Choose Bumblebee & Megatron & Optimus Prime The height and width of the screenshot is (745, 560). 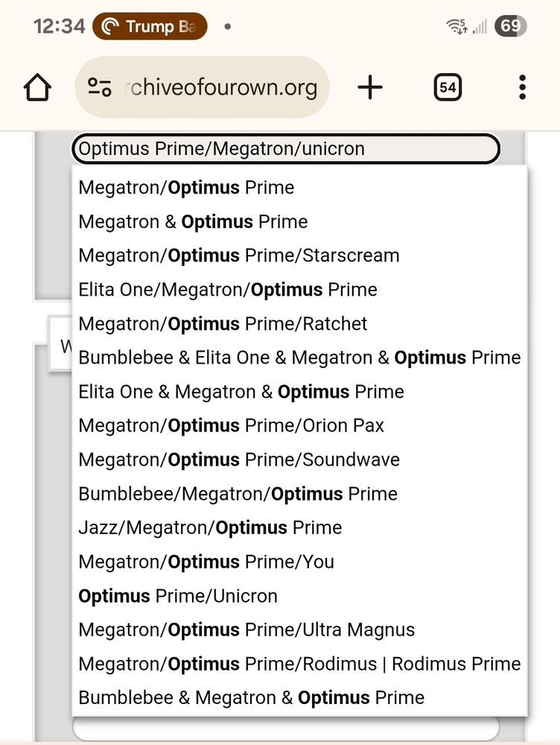(251, 697)
